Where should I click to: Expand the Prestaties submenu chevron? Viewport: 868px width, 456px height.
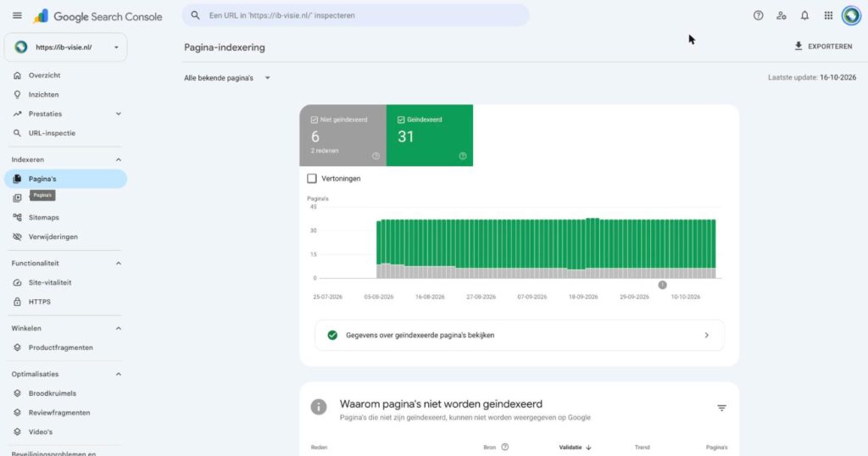[118, 114]
